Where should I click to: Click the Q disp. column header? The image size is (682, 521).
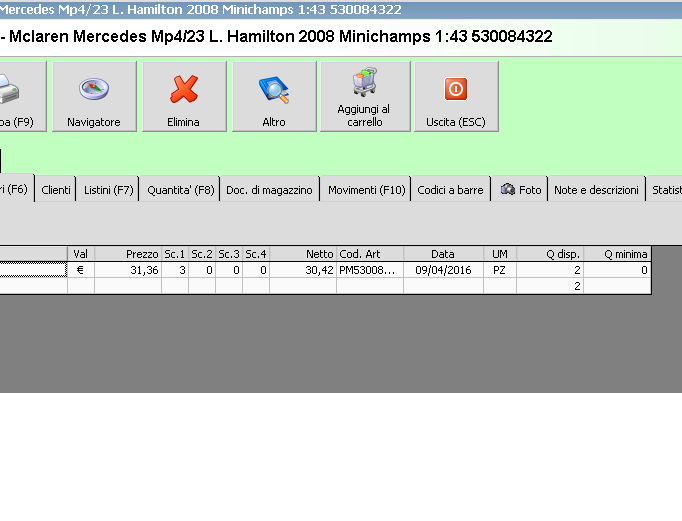click(x=550, y=254)
